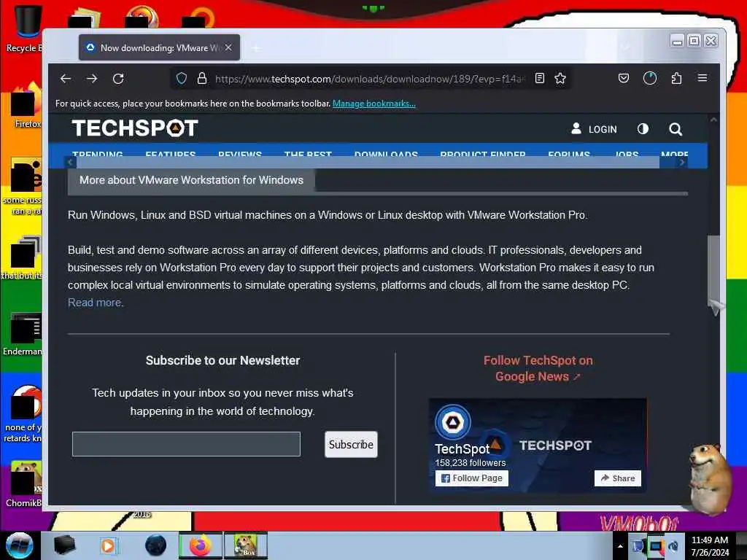Open the PRODUCT FINDER menu item
This screenshot has height=560, width=747.
(x=483, y=155)
